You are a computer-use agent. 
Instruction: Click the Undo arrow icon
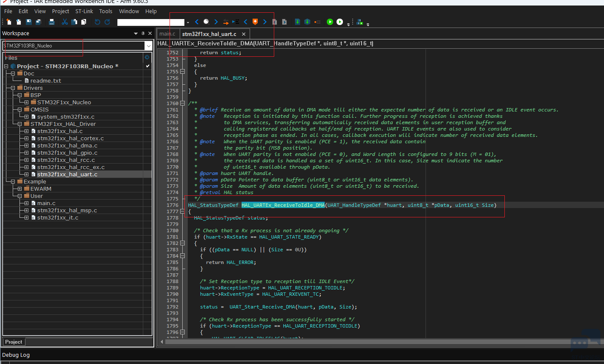coord(97,22)
